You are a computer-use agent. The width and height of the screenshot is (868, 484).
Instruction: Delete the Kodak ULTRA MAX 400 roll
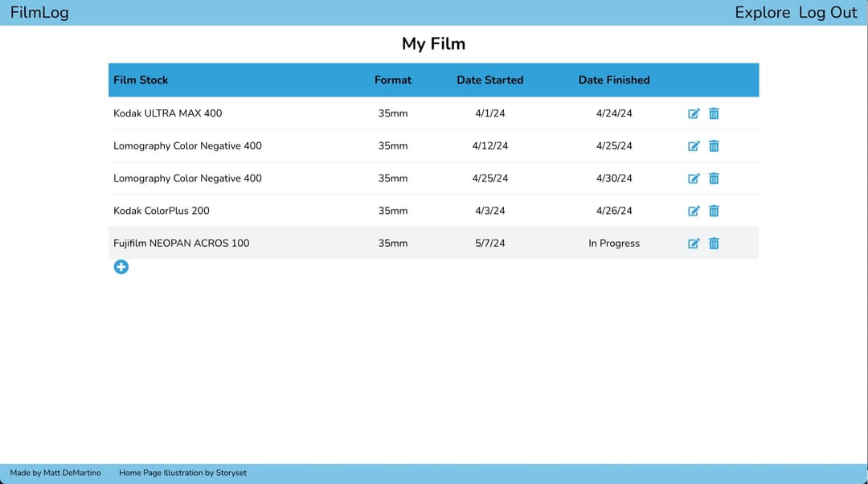point(714,113)
